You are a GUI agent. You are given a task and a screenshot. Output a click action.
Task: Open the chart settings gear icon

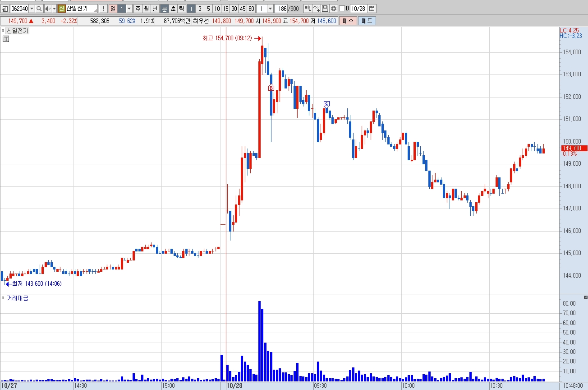pos(334,9)
